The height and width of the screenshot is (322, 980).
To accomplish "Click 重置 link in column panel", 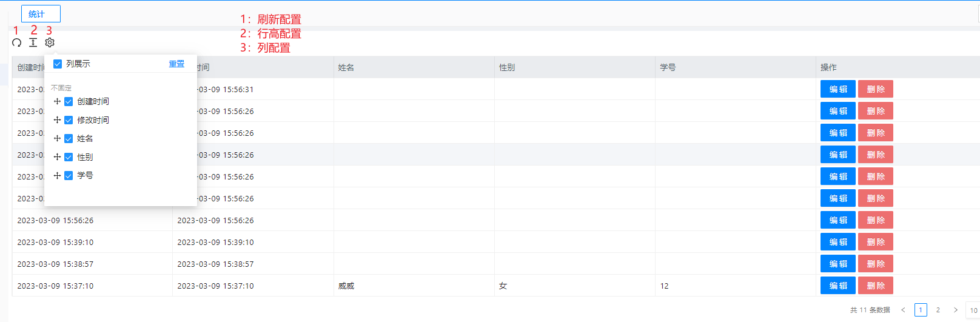I will [x=176, y=64].
